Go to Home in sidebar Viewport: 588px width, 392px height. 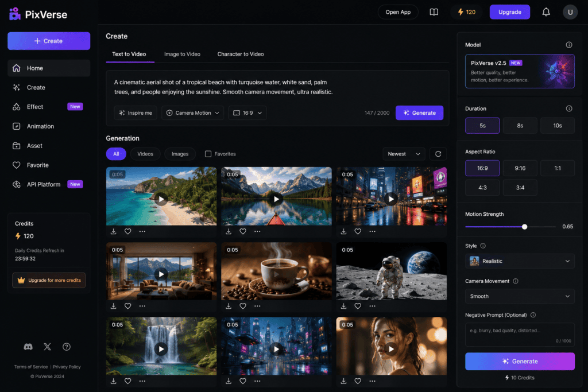coord(49,68)
